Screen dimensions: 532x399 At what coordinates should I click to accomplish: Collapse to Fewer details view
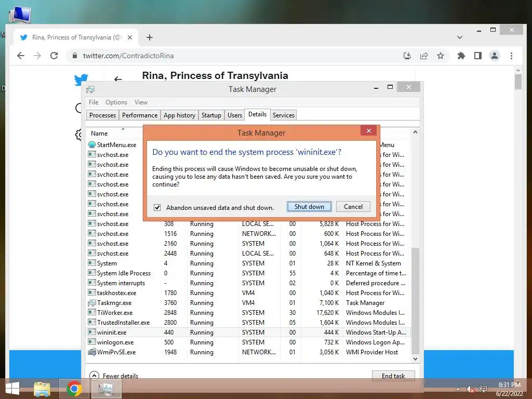click(114, 376)
